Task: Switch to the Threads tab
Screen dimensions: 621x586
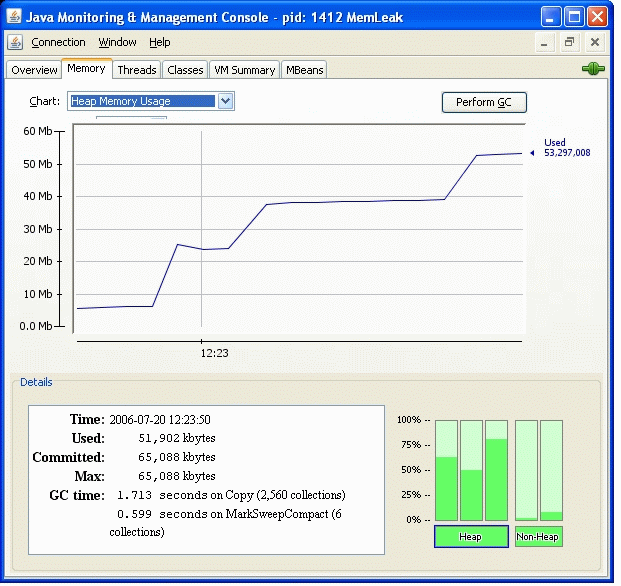Action: pyautogui.click(x=137, y=70)
